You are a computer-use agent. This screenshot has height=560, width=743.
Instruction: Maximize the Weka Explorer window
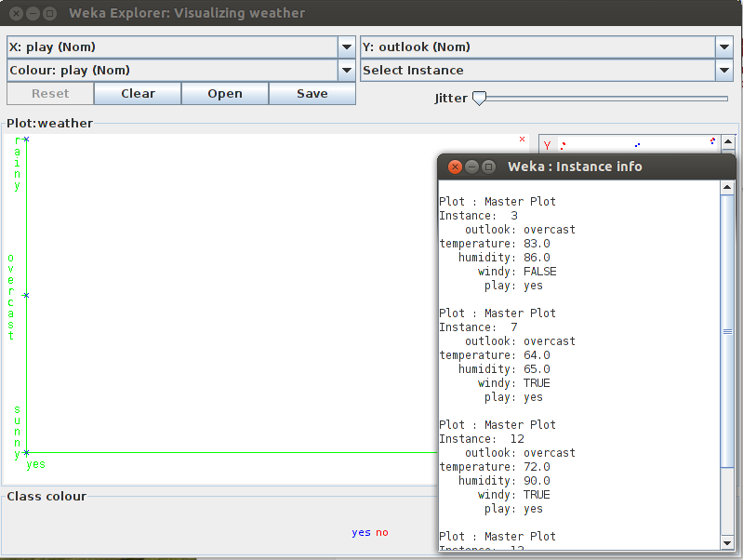(49, 13)
